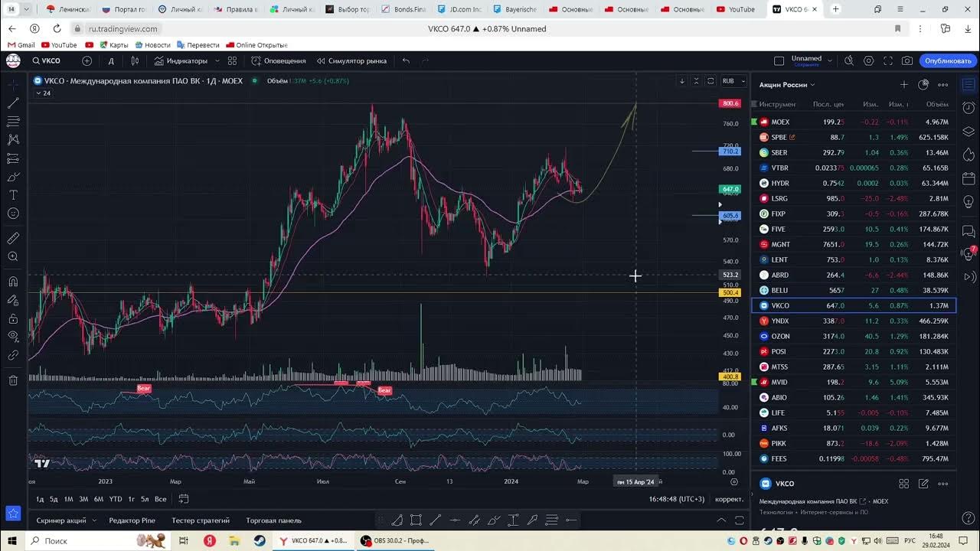The height and width of the screenshot is (551, 980).
Task: Click the favorites star toolbar button
Action: point(13,513)
